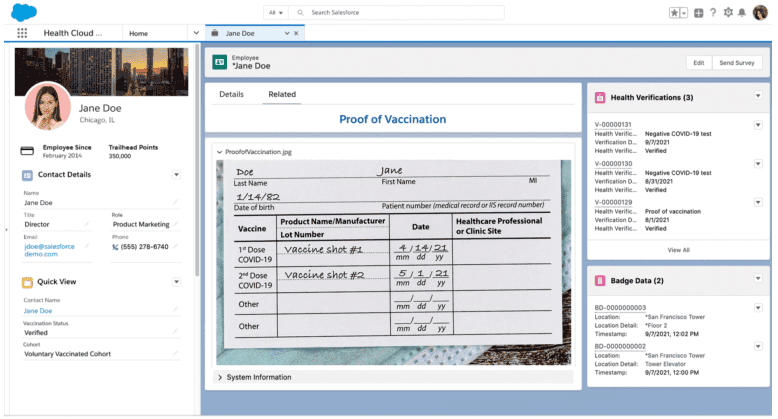
Task: Open the Help question mark icon
Action: point(713,13)
